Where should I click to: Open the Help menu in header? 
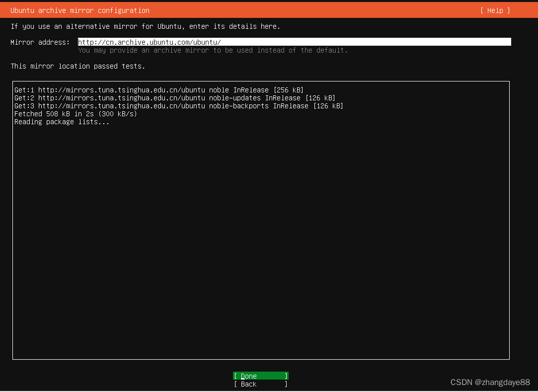point(495,10)
